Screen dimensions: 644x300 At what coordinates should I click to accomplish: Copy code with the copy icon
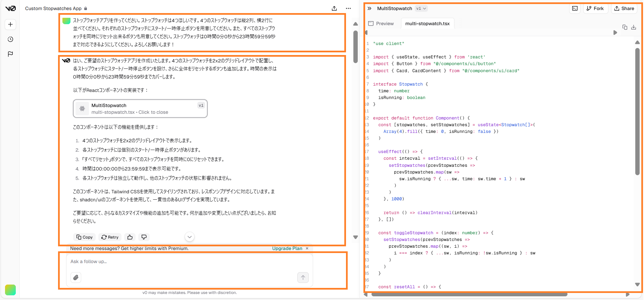[x=625, y=27]
